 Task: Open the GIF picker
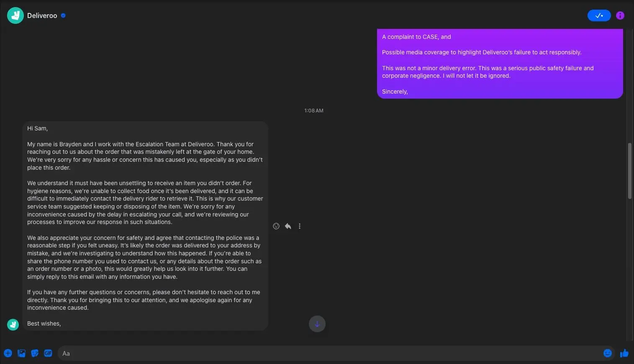click(x=48, y=353)
